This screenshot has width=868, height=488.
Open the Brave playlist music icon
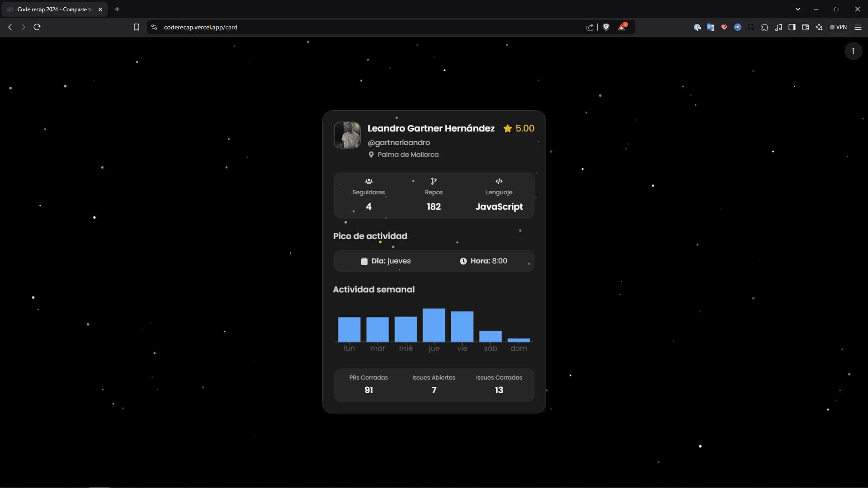pyautogui.click(x=778, y=27)
